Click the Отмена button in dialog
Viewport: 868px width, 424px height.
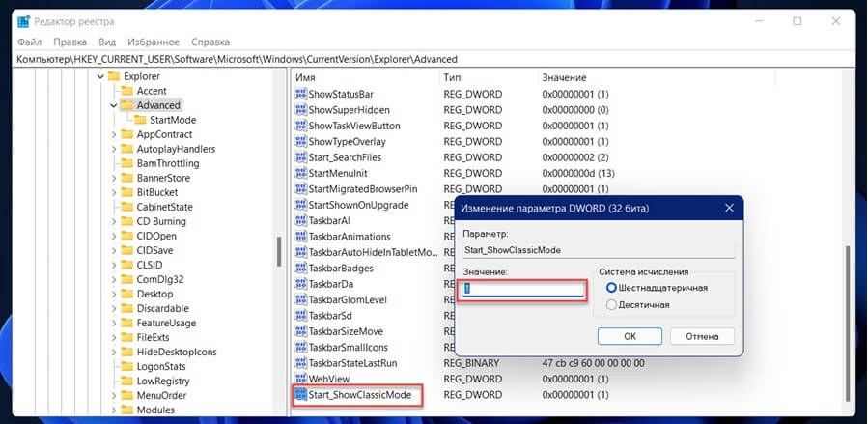pyautogui.click(x=702, y=336)
